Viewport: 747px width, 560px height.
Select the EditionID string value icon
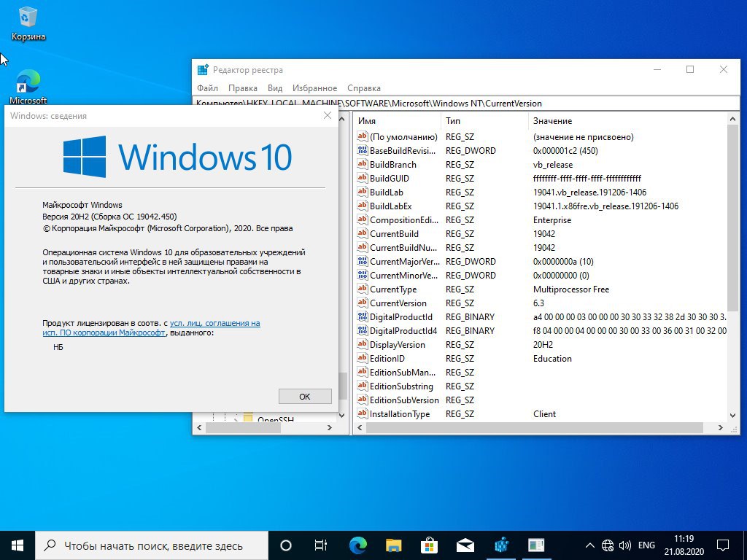click(362, 358)
